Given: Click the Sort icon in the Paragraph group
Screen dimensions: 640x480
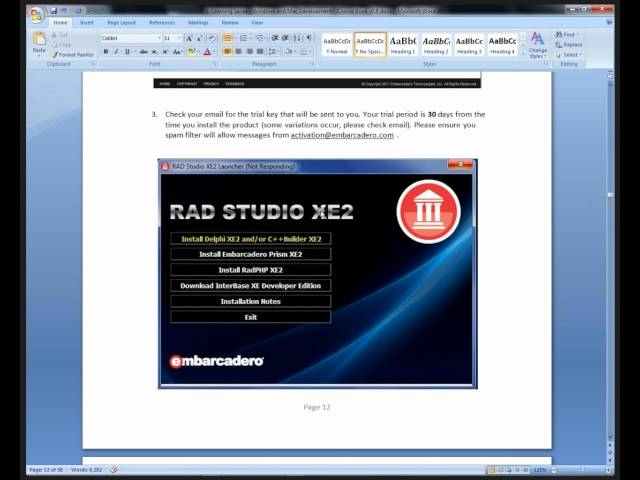Looking at the screenshot, I should (x=297, y=38).
